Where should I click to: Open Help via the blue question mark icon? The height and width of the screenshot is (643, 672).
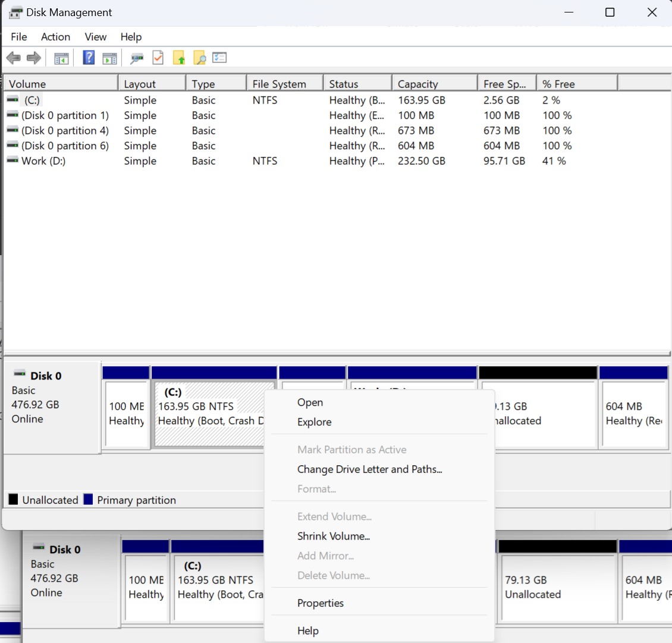point(89,58)
